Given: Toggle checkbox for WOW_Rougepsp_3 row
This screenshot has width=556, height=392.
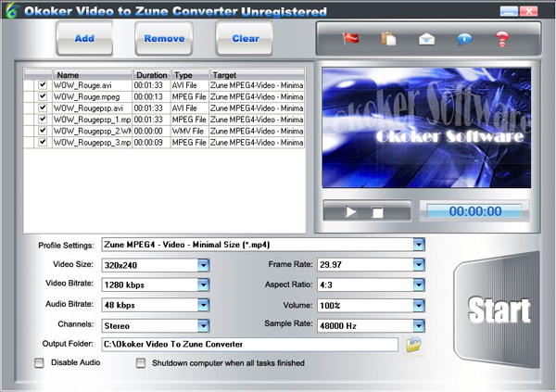Looking at the screenshot, I should point(43,142).
